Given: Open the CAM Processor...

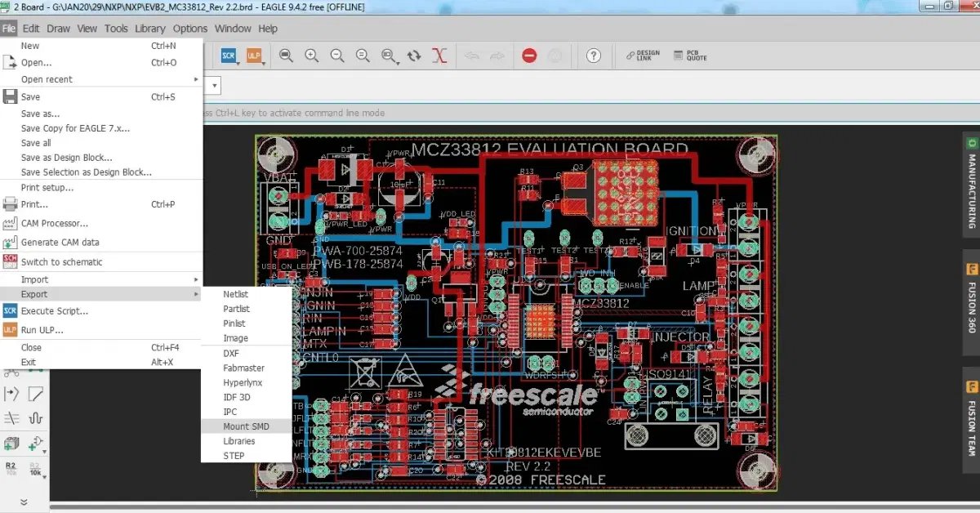Looking at the screenshot, I should (x=101, y=223).
